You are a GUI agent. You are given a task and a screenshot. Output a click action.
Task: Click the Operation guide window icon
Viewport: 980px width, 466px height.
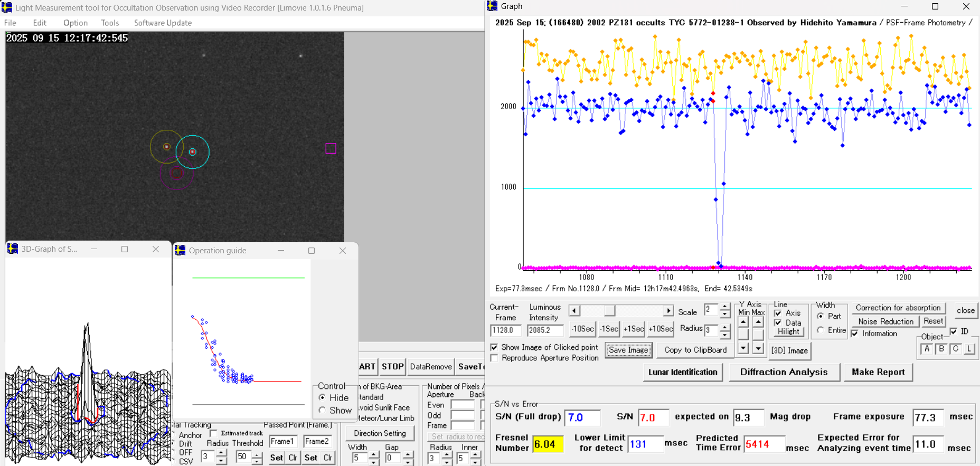coord(180,250)
